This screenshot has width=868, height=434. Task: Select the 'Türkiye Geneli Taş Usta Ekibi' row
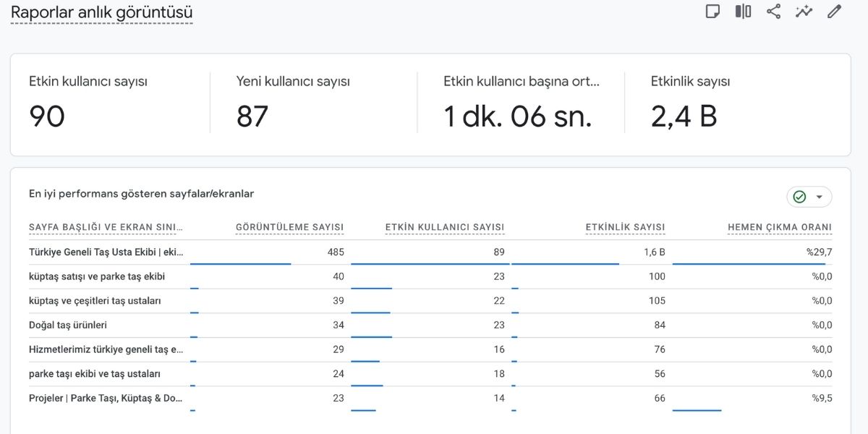point(106,252)
